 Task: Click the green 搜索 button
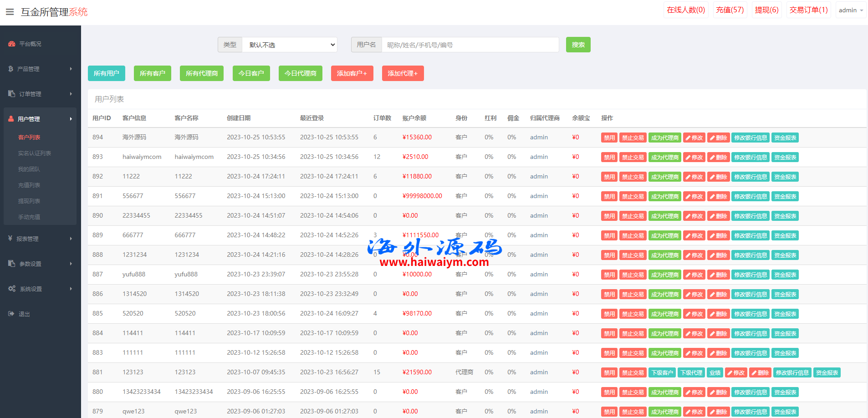click(x=578, y=45)
